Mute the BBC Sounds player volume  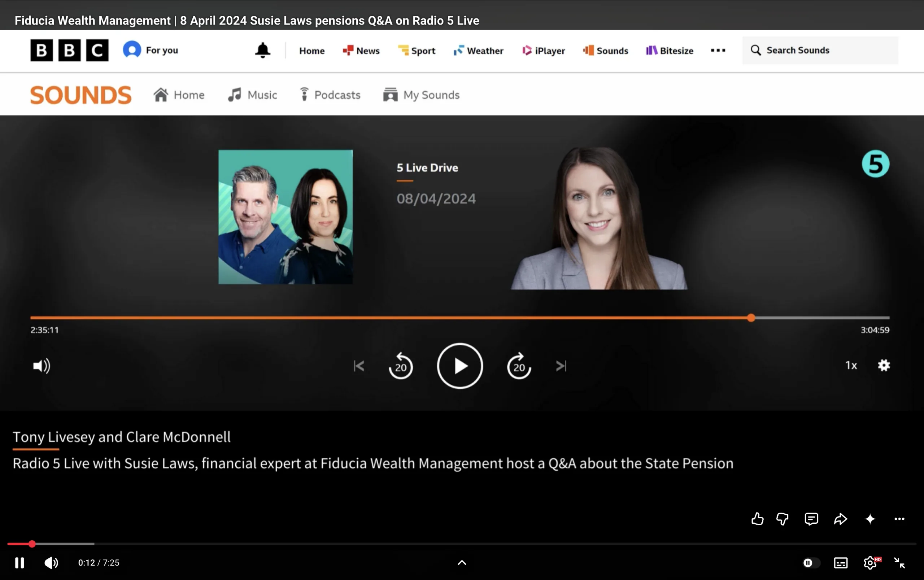42,366
